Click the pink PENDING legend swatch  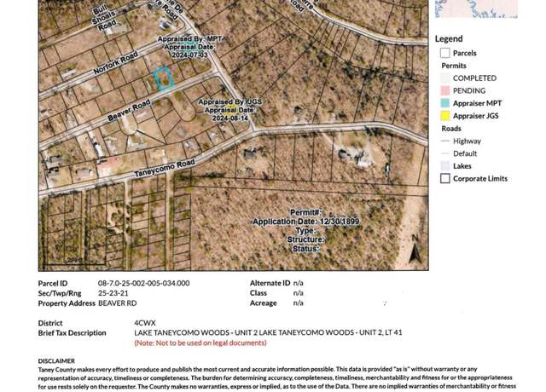point(445,90)
